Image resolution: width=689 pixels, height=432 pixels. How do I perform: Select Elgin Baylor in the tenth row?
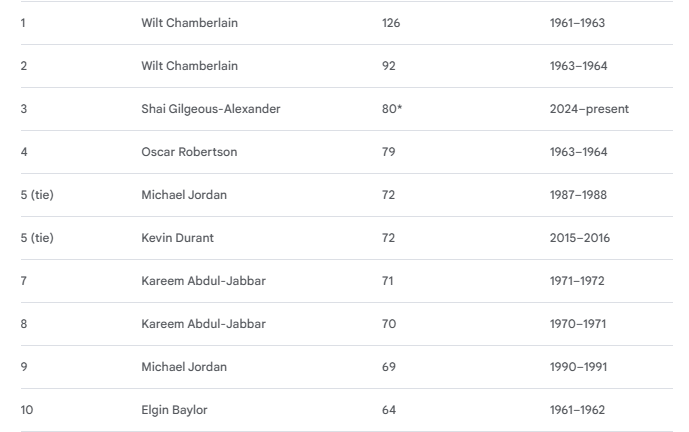click(x=174, y=410)
